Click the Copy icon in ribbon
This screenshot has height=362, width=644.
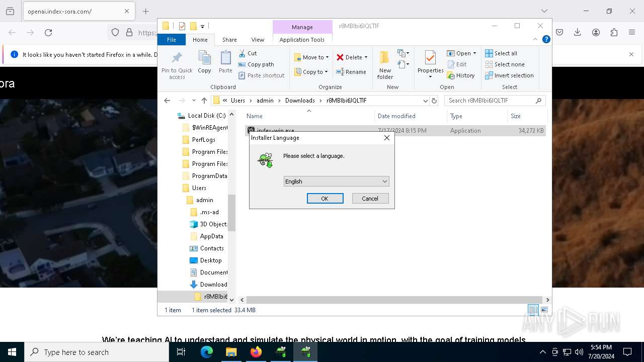[204, 62]
